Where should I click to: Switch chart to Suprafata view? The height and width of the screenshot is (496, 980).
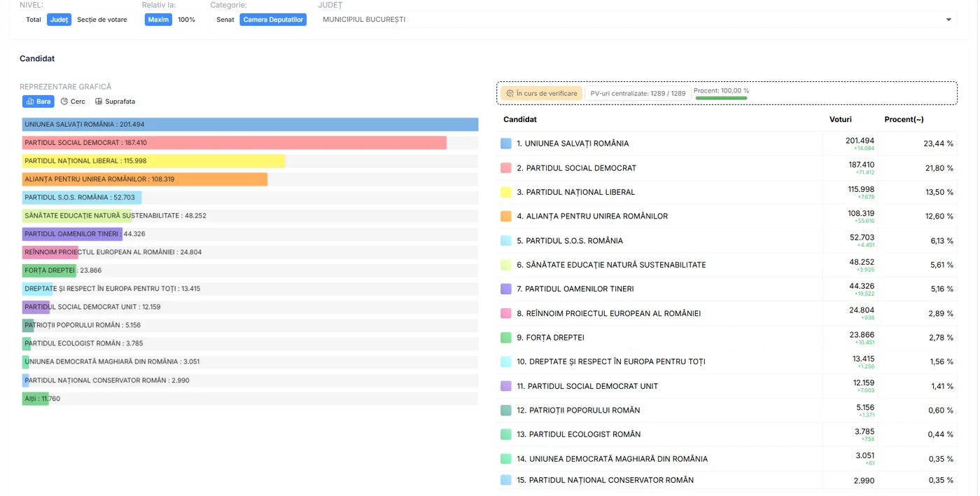click(115, 102)
